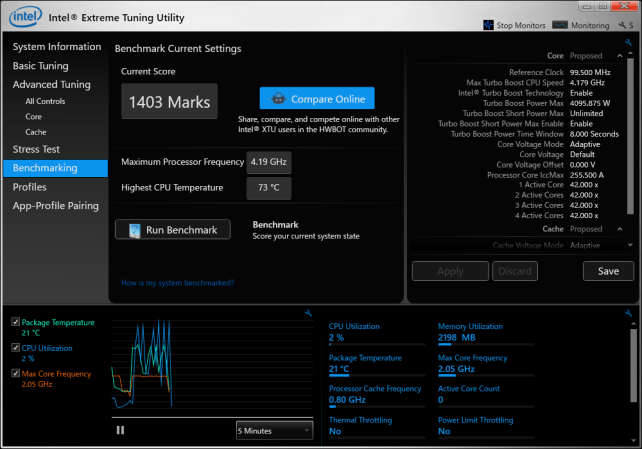Viewport: 642px width, 449px height.
Task: Open 'How is my system benchmarked?' link
Action: 178,283
